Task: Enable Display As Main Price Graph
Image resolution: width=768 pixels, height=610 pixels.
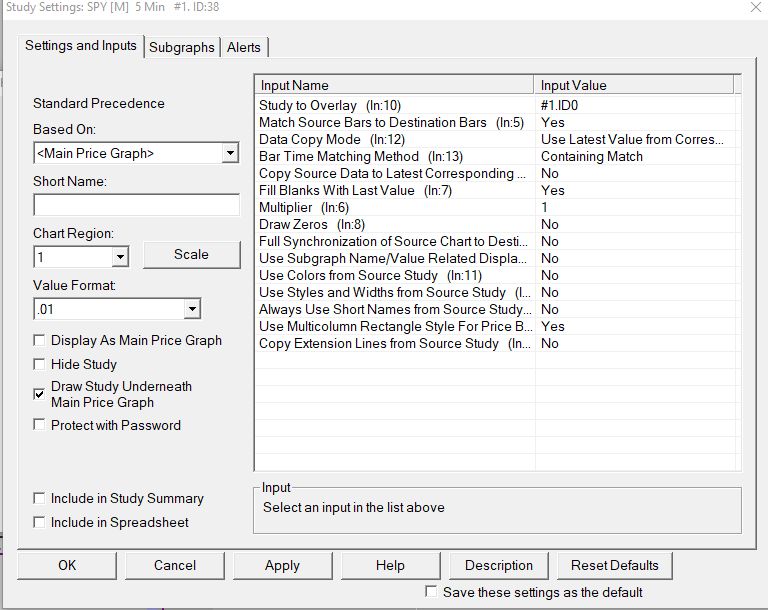Action: (40, 341)
